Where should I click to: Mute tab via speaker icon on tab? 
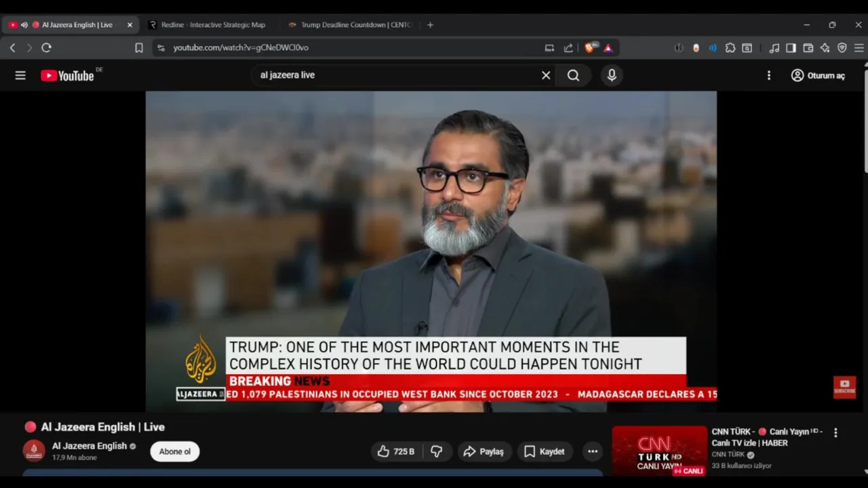[24, 25]
